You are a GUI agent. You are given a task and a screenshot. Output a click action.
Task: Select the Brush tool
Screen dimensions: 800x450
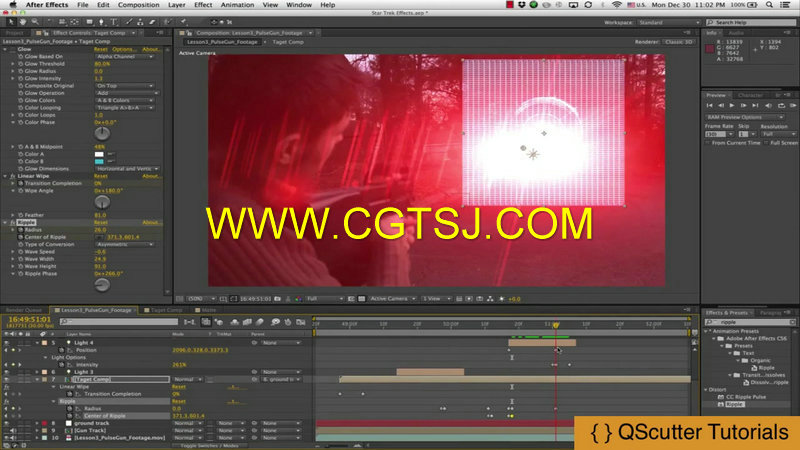pyautogui.click(x=129, y=22)
